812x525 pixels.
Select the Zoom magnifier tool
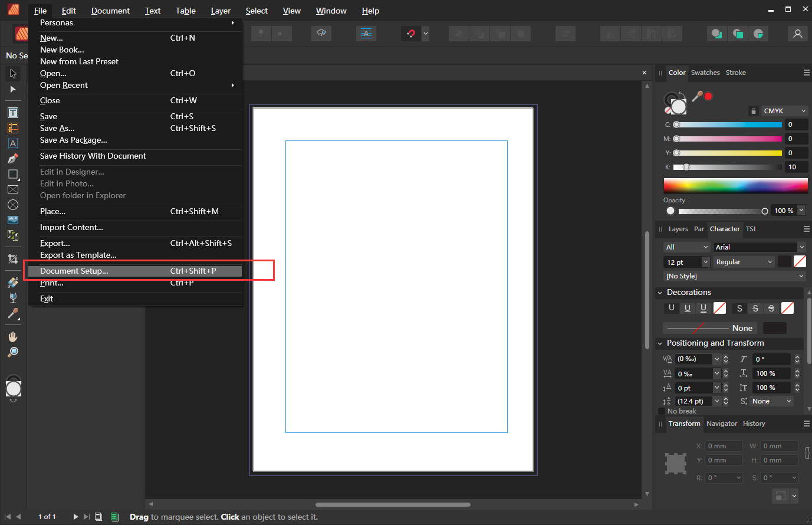coord(13,352)
